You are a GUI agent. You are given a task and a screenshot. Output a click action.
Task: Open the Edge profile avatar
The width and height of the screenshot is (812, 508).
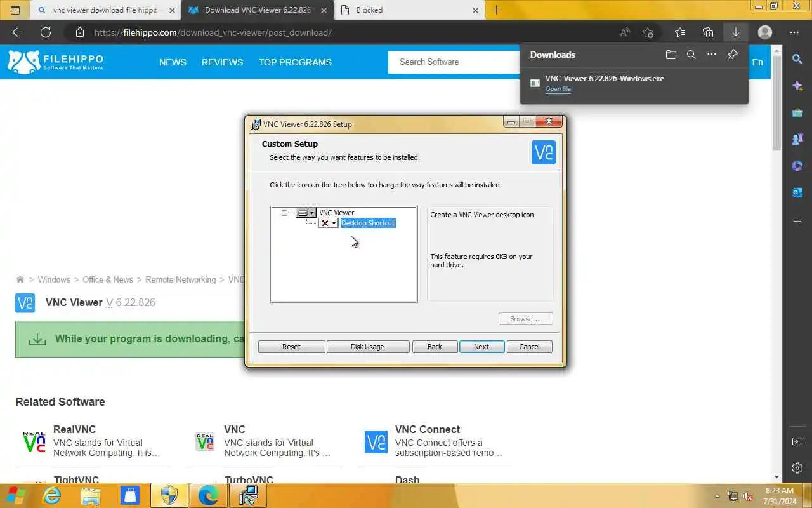[x=765, y=32]
